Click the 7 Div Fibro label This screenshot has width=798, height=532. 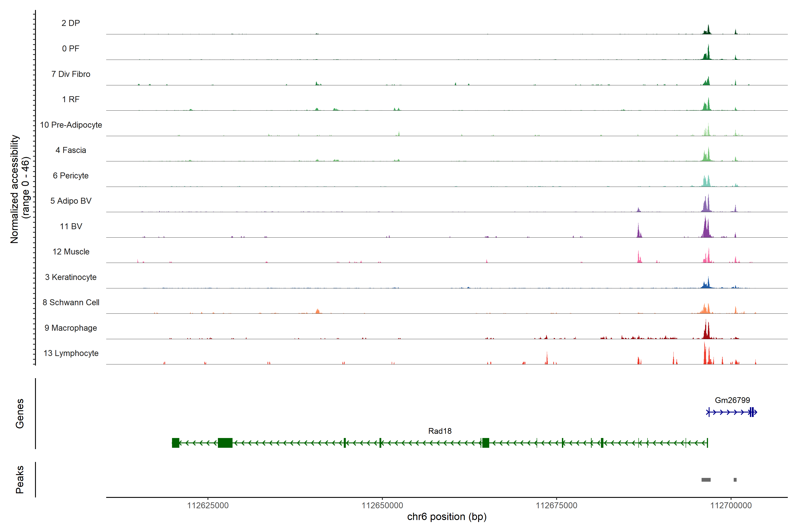[x=70, y=74]
